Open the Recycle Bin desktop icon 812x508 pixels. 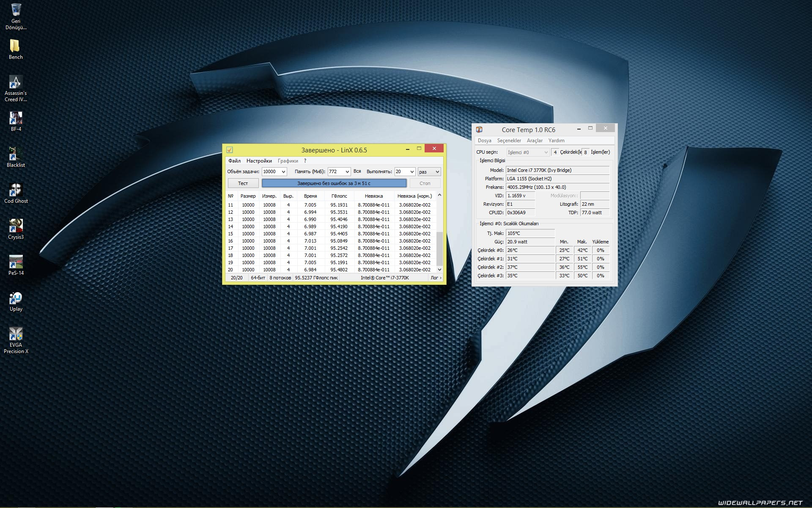point(16,17)
